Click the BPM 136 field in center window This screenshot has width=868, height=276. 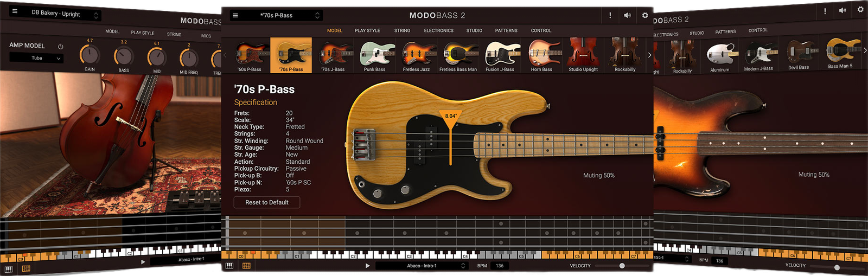(x=500, y=266)
